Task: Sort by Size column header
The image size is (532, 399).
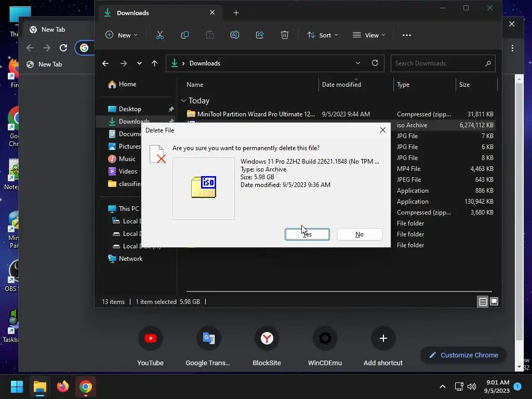Action: (x=464, y=85)
